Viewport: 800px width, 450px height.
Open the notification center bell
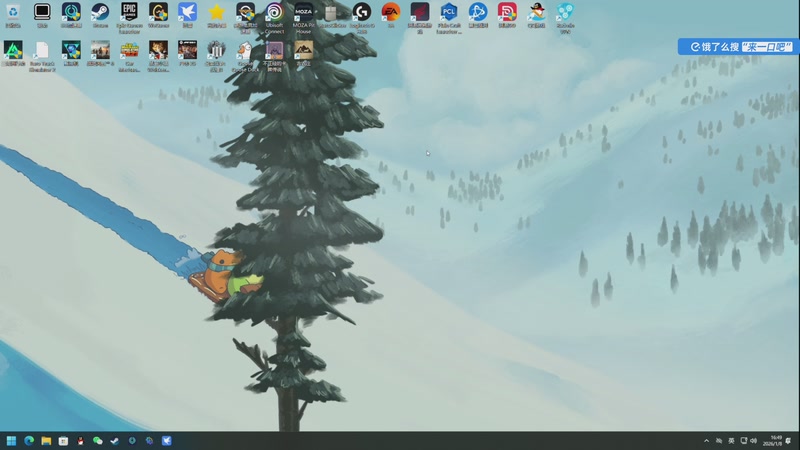click(x=789, y=441)
